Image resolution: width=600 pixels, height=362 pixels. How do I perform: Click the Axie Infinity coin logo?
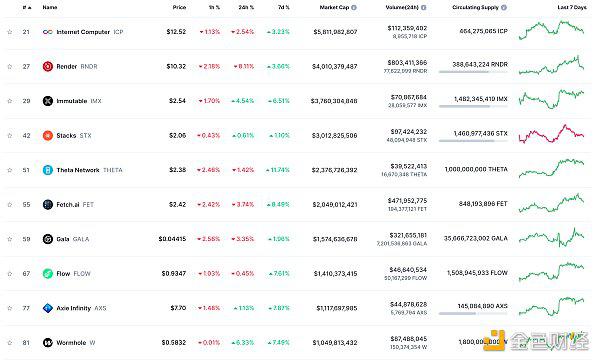[48, 308]
